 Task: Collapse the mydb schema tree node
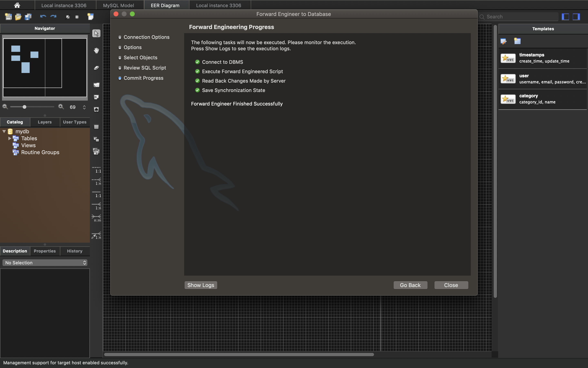click(4, 131)
